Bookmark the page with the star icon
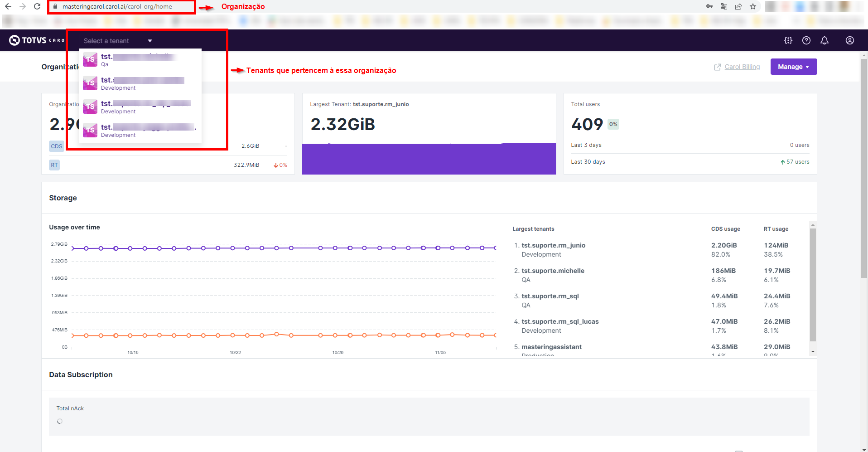The width and height of the screenshot is (868, 452). 753,6
